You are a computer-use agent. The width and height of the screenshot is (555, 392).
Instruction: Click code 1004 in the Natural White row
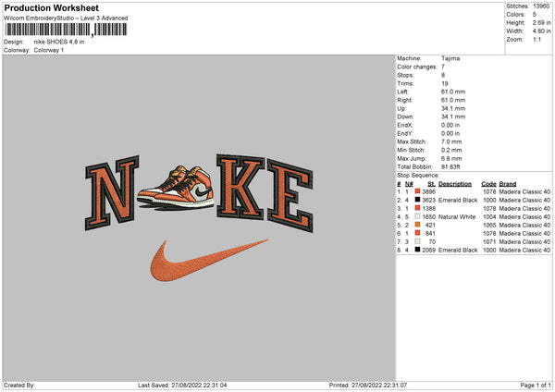click(489, 217)
